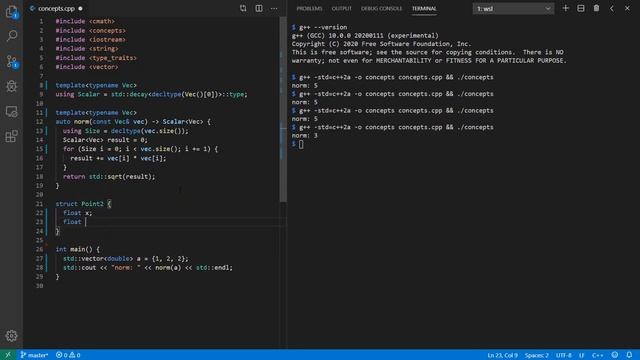The height and width of the screenshot is (360, 640).
Task: Split the editor to the right
Action: [259, 8]
